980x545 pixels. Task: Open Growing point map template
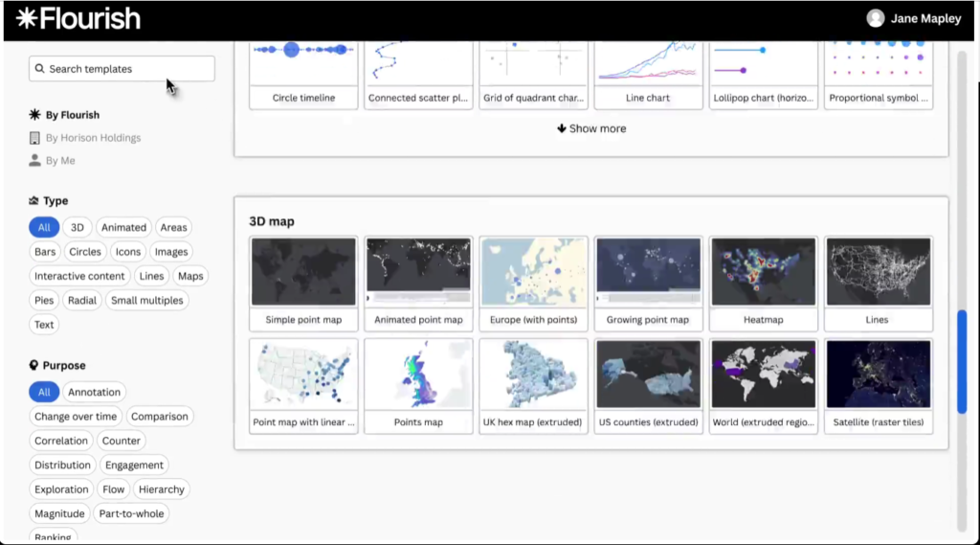pyautogui.click(x=648, y=284)
